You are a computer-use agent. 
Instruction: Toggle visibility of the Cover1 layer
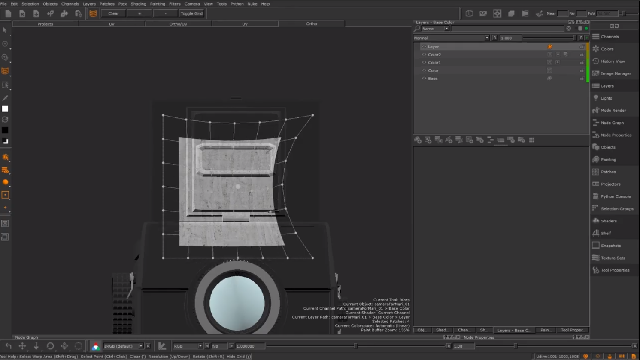coord(424,62)
